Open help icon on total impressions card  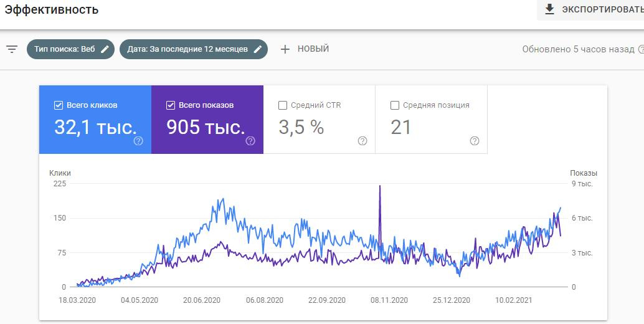click(x=250, y=141)
